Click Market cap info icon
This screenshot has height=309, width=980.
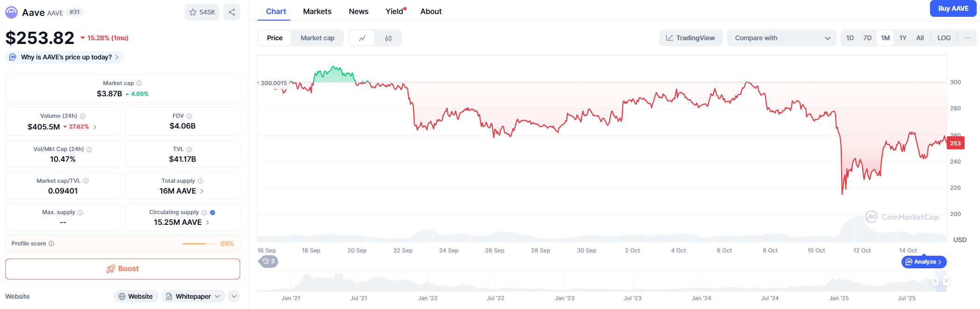click(x=139, y=83)
